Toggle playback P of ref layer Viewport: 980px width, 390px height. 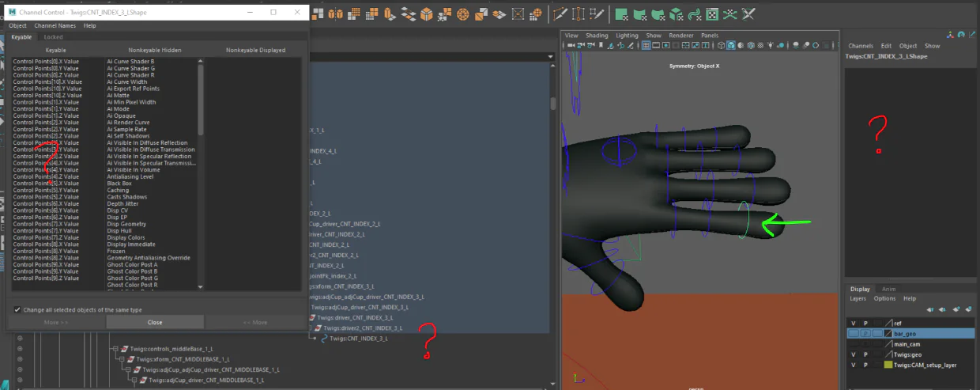point(865,323)
